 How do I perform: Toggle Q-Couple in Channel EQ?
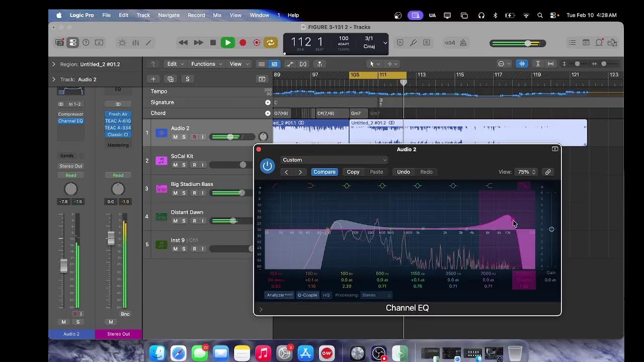point(307,295)
